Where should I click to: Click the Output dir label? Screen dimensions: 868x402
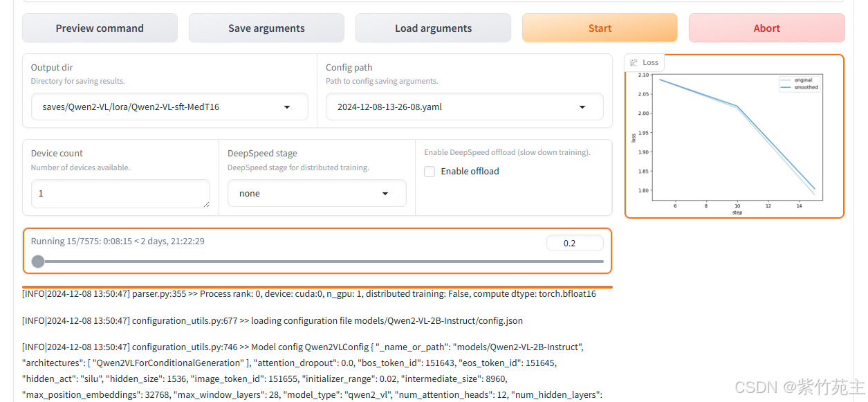tap(52, 67)
